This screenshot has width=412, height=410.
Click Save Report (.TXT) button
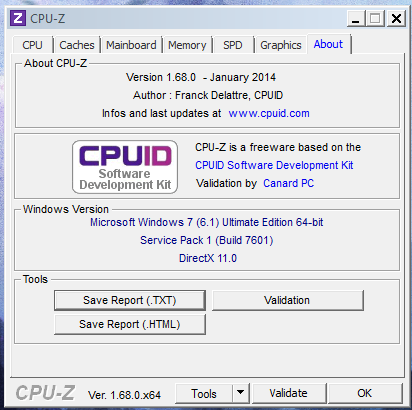click(x=130, y=300)
